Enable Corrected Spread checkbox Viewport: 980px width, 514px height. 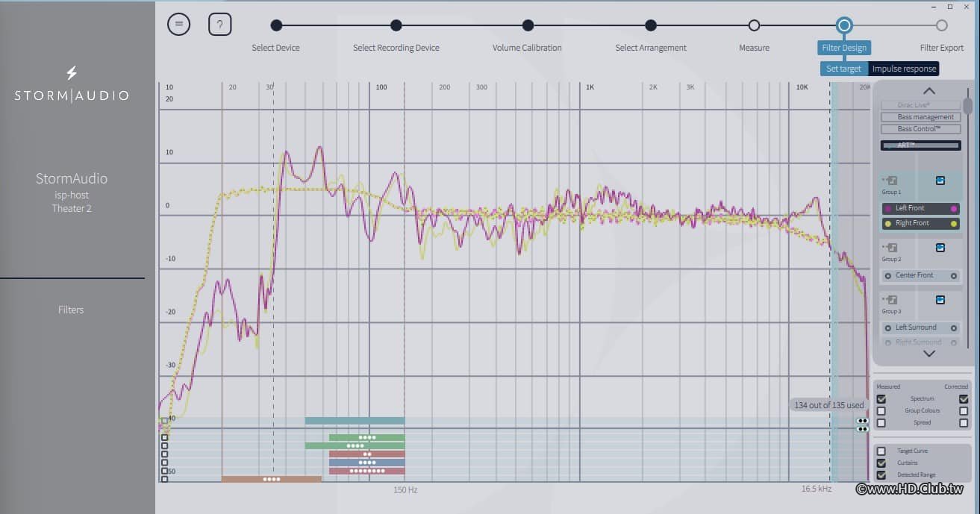point(964,423)
